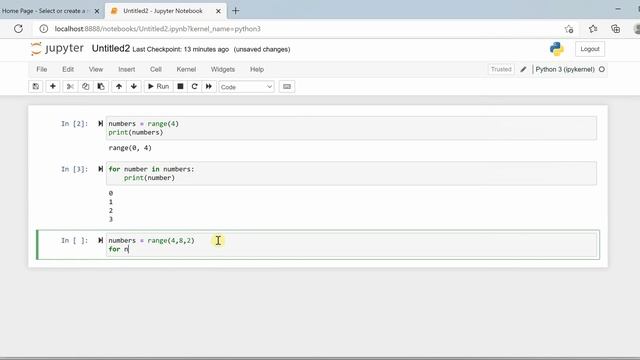Restart kernel and run all cells

(209, 87)
